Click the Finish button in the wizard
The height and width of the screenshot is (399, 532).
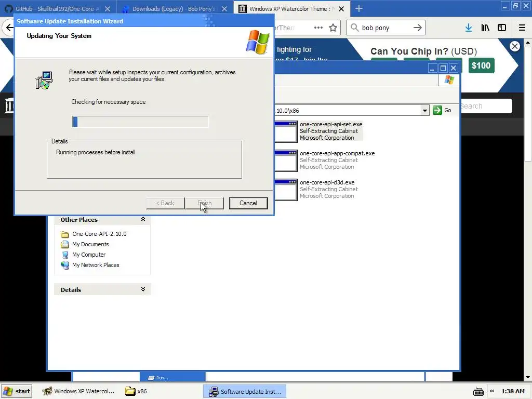[x=205, y=203]
